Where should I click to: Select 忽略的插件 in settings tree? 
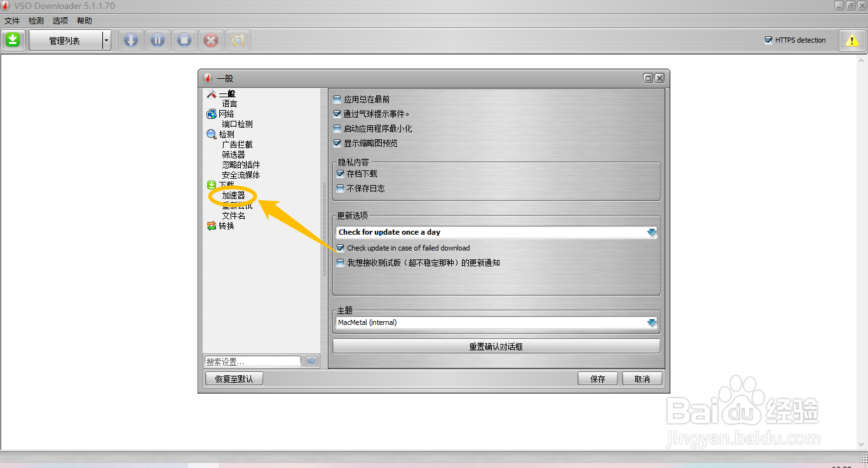point(241,165)
